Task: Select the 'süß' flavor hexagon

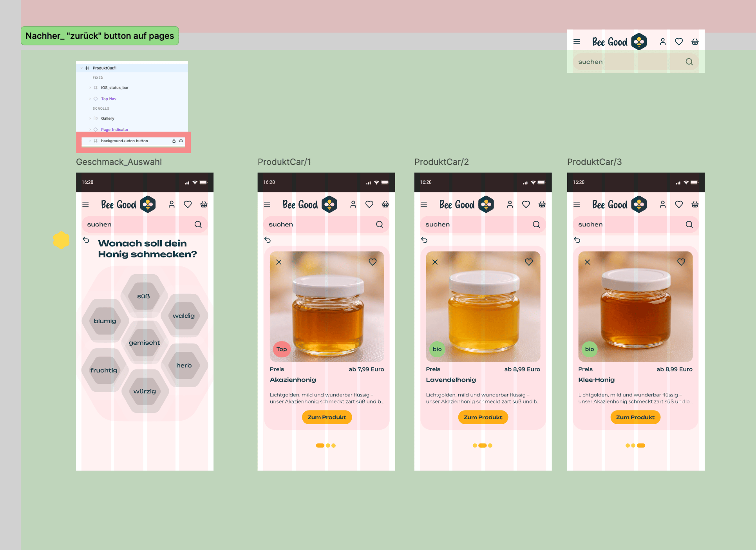Action: 144,296
